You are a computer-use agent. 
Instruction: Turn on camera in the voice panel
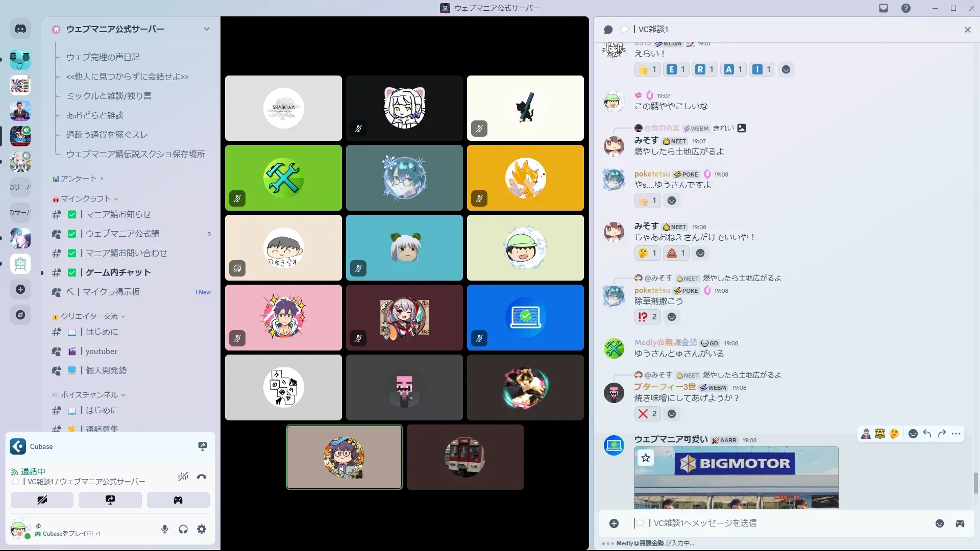click(42, 500)
